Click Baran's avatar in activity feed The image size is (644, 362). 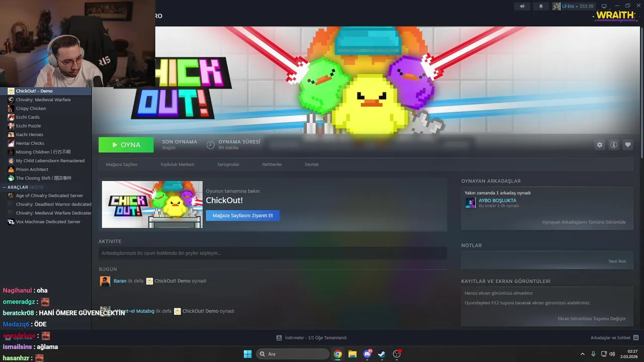[105, 281]
